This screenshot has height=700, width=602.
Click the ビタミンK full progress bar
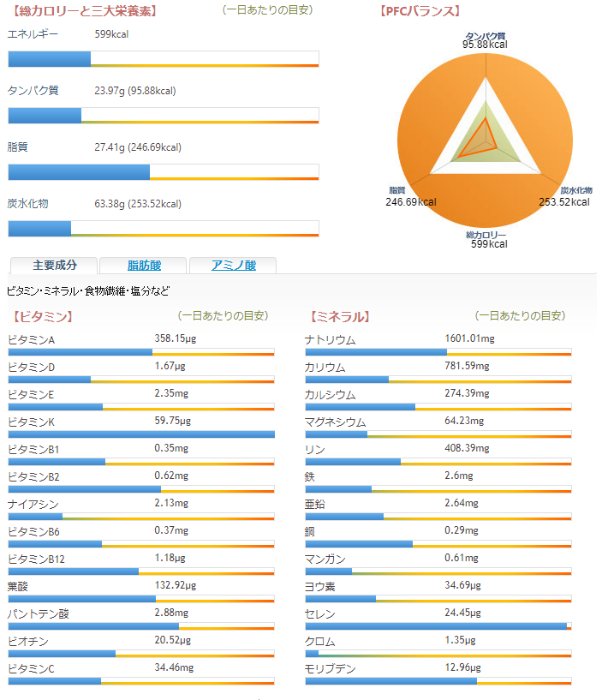pos(141,434)
